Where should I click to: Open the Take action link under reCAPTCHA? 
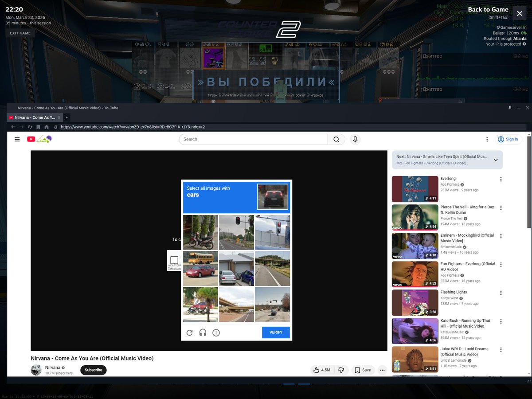[x=174, y=269]
